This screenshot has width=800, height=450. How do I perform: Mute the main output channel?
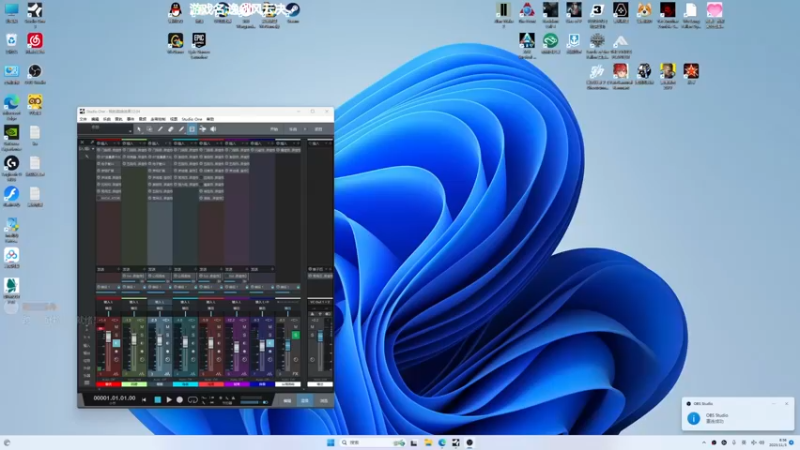coord(312,327)
